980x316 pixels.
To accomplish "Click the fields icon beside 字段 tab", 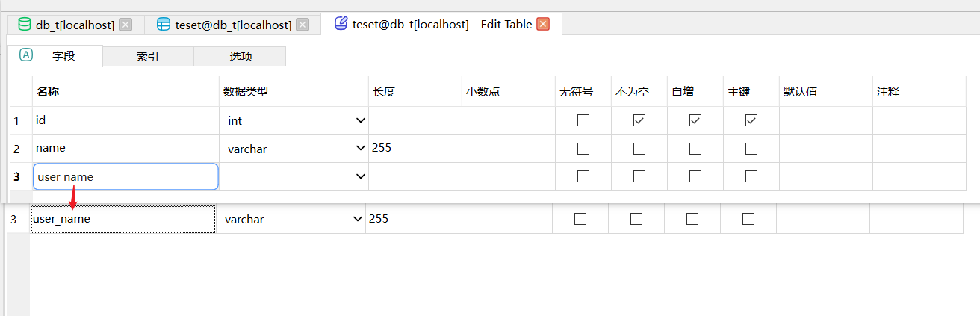I will point(26,55).
